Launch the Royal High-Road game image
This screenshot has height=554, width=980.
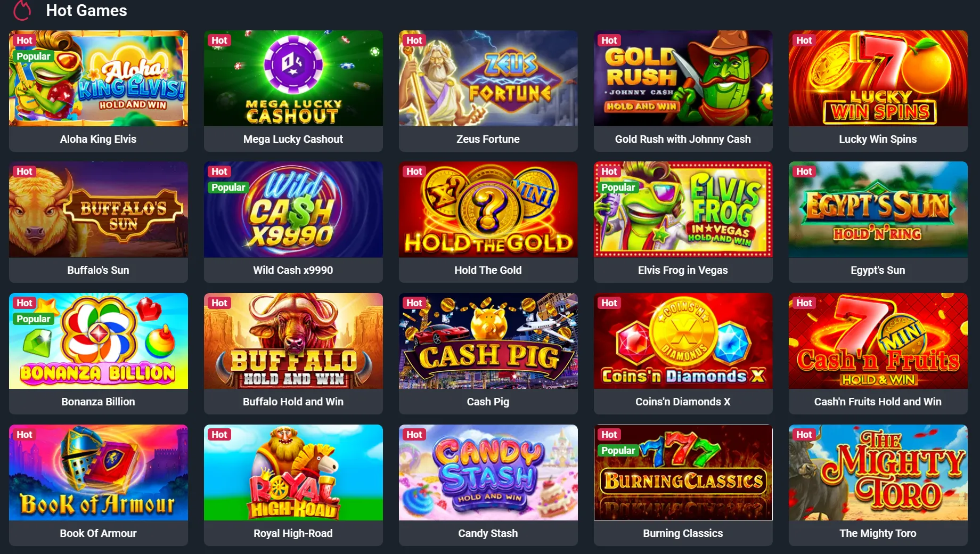(x=293, y=472)
